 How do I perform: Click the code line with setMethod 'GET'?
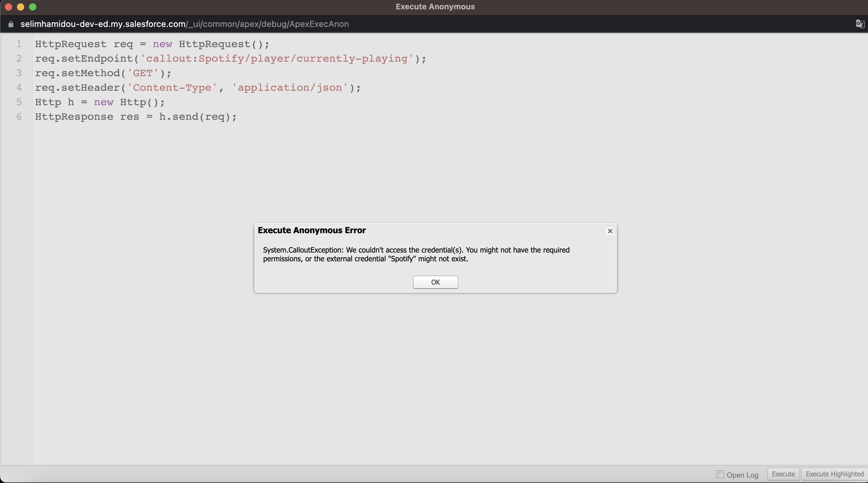pos(103,73)
